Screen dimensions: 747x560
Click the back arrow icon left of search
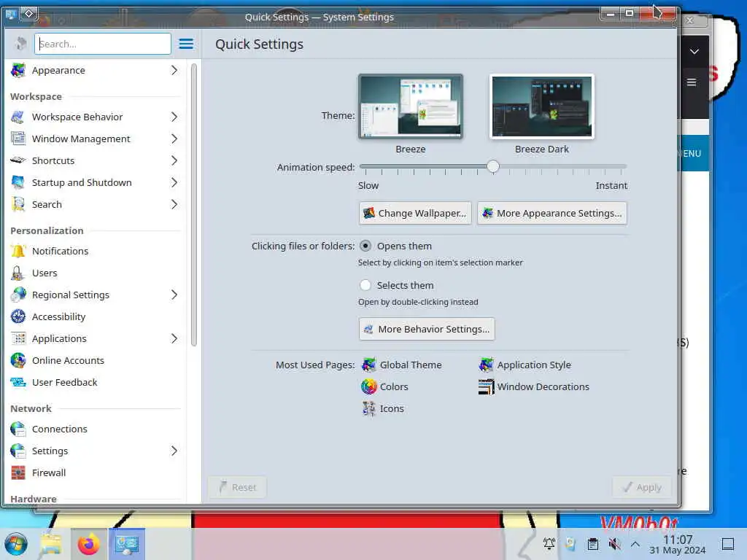[x=20, y=44]
